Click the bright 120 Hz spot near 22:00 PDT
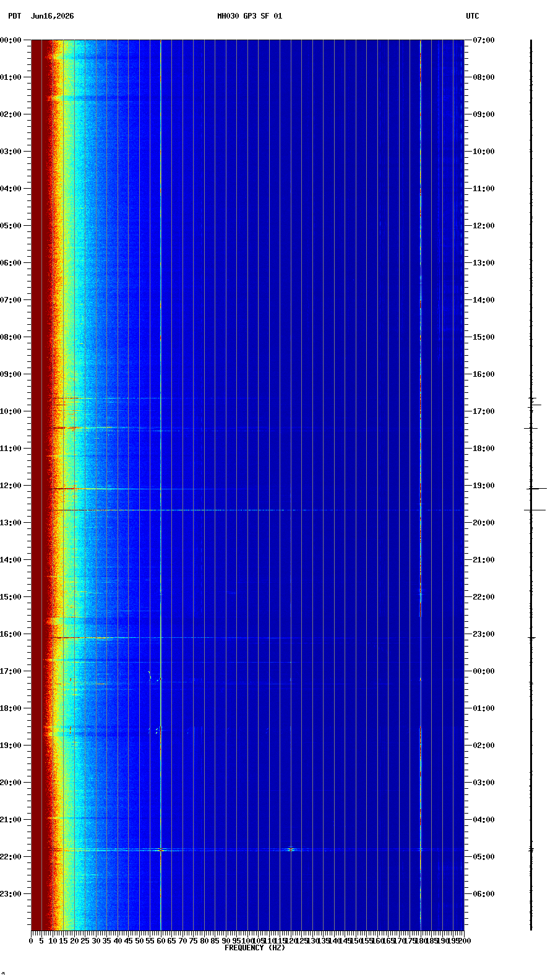 pos(291,849)
